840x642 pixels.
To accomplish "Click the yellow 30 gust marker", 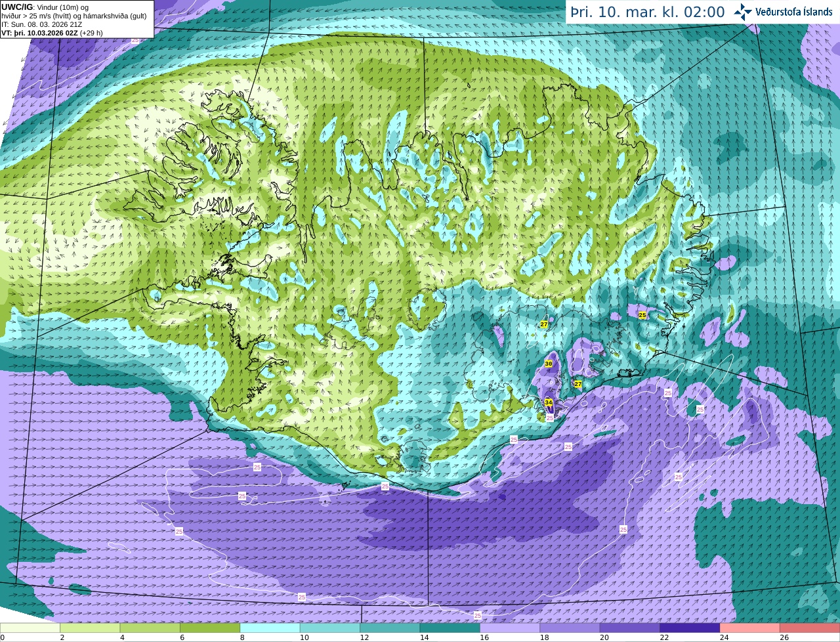I will (549, 363).
